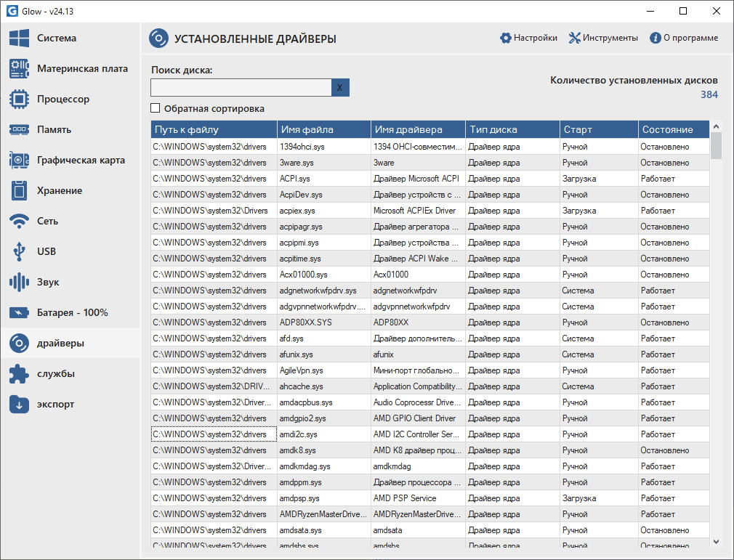
Task: Open the Графическая карта GPU icon
Action: (x=19, y=160)
